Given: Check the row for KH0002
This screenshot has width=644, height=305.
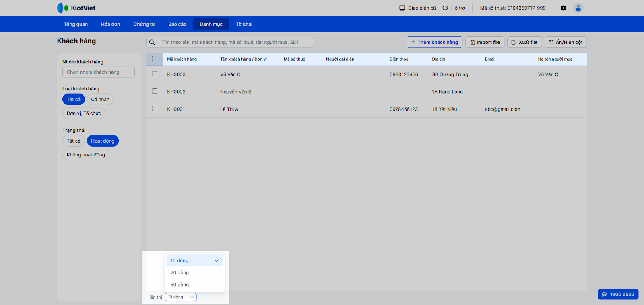Looking at the screenshot, I should tap(155, 91).
